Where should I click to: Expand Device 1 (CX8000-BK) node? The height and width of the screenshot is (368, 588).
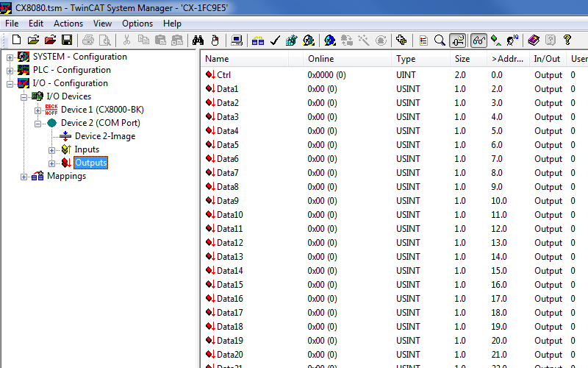(x=37, y=110)
